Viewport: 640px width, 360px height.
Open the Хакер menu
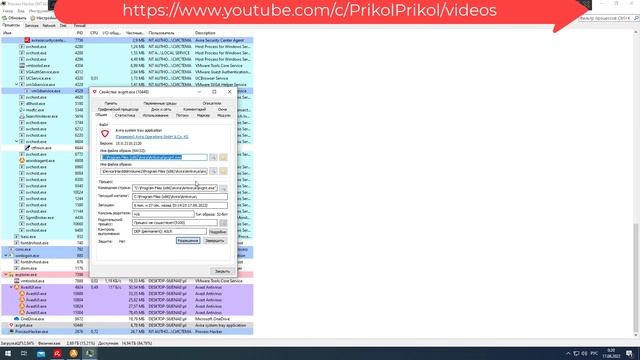(7, 11)
